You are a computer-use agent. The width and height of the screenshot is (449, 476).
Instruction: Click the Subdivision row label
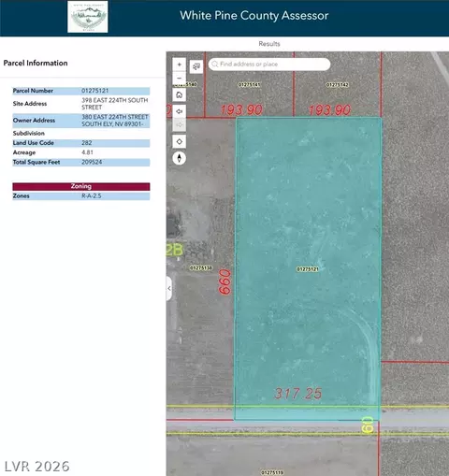pos(29,134)
